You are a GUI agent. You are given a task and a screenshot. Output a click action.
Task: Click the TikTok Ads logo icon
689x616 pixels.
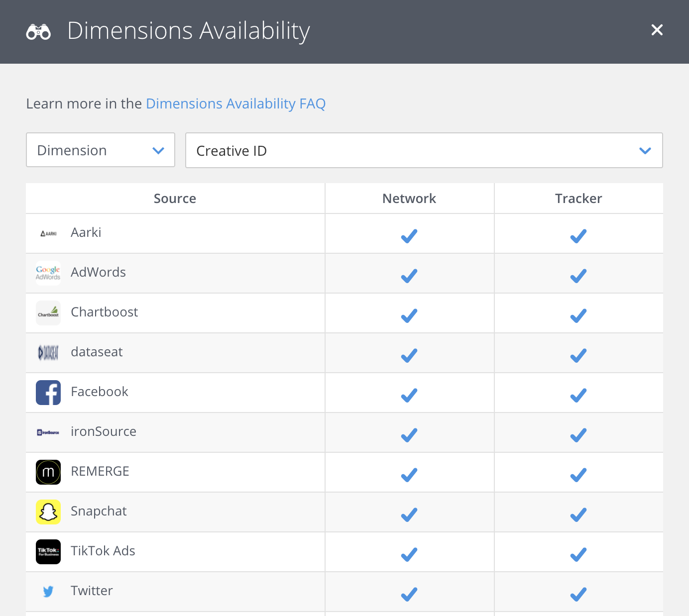(x=48, y=552)
